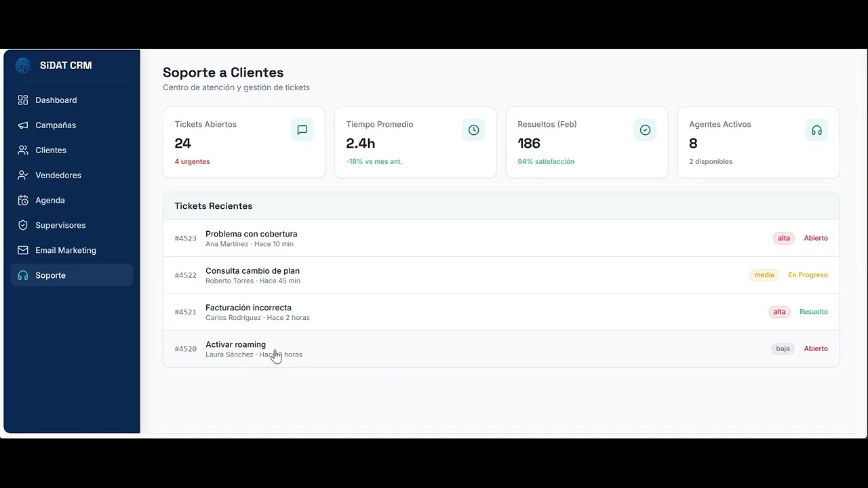
Task: Open the Agenda page
Action: pos(72,200)
